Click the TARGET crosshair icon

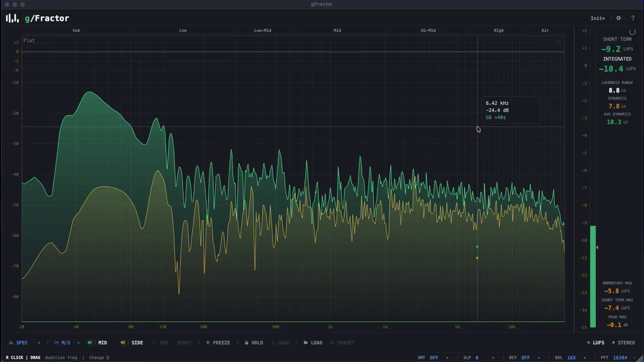[332, 343]
